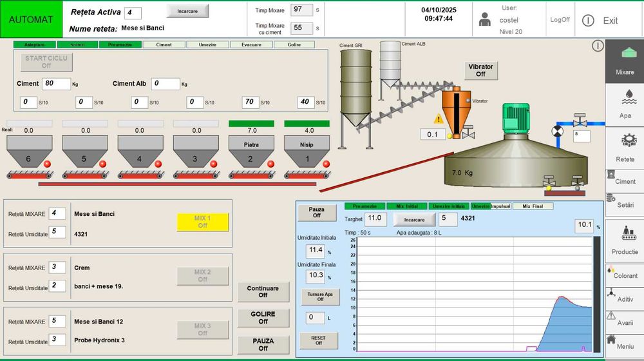
Task: Click the Exit power icon
Action: [x=588, y=21]
